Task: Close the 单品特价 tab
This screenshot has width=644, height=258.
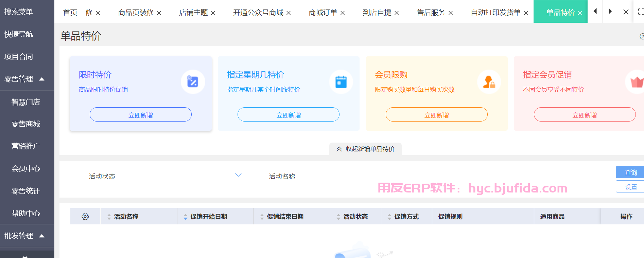Action: point(580,13)
